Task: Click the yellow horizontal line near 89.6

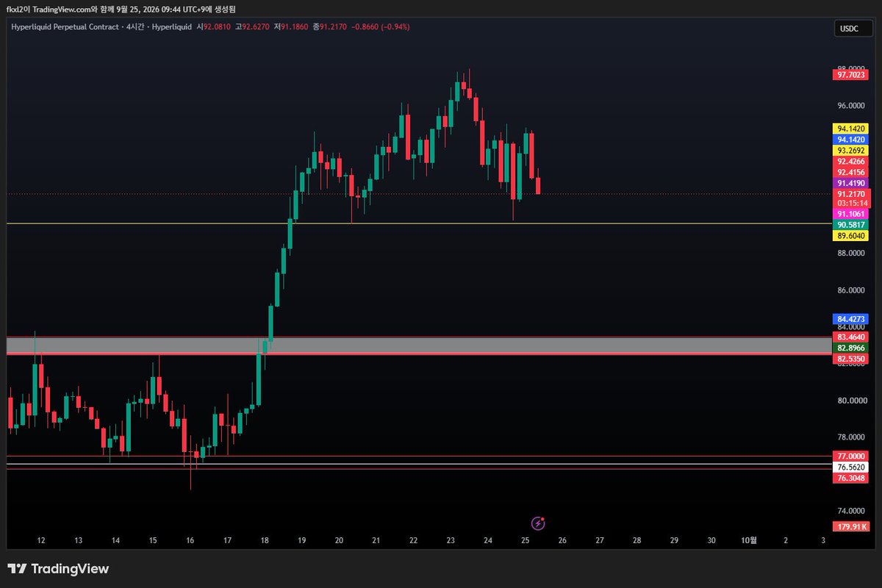Action: 419,223
